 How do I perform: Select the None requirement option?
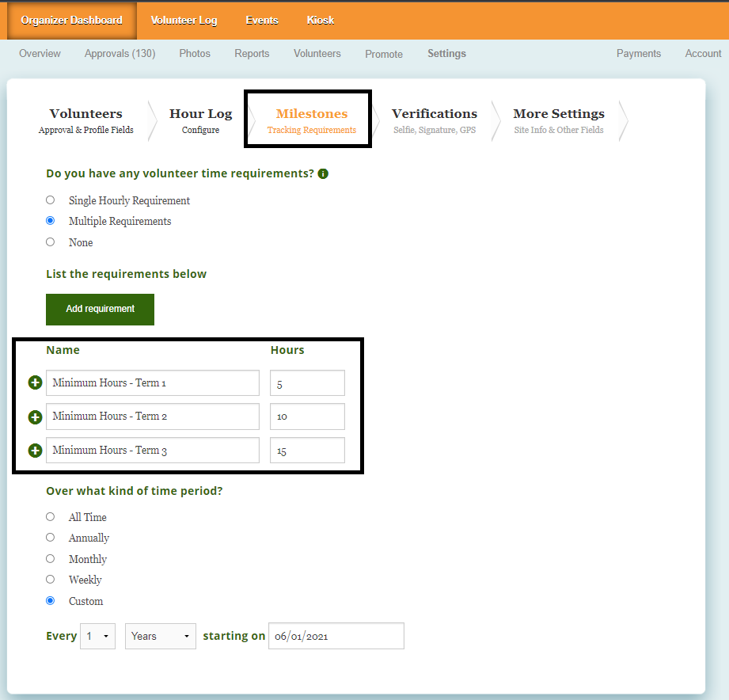click(x=50, y=242)
